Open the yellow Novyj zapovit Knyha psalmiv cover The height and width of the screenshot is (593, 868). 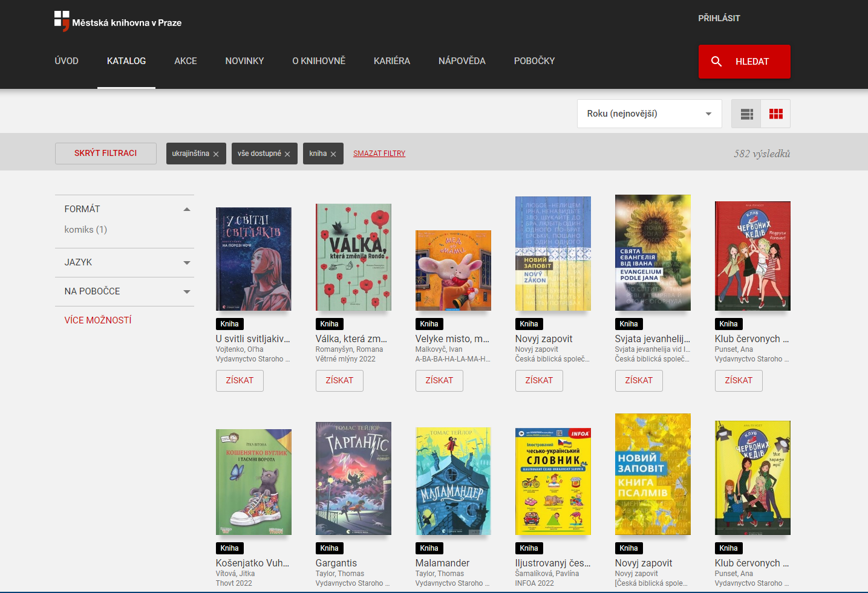pyautogui.click(x=653, y=474)
